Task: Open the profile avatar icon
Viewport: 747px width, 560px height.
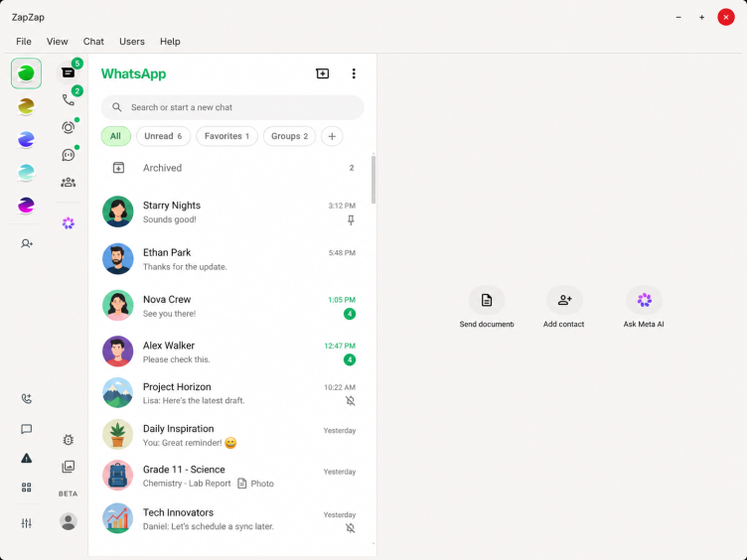Action: (69, 521)
